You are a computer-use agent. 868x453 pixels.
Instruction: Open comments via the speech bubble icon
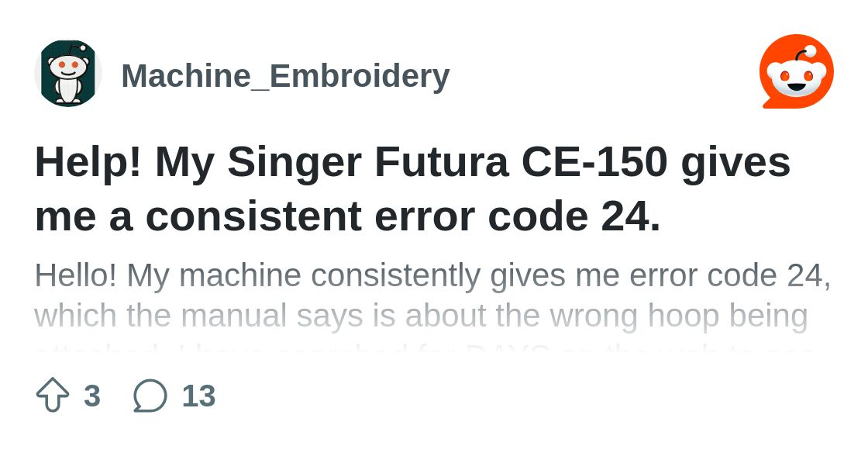tap(150, 396)
